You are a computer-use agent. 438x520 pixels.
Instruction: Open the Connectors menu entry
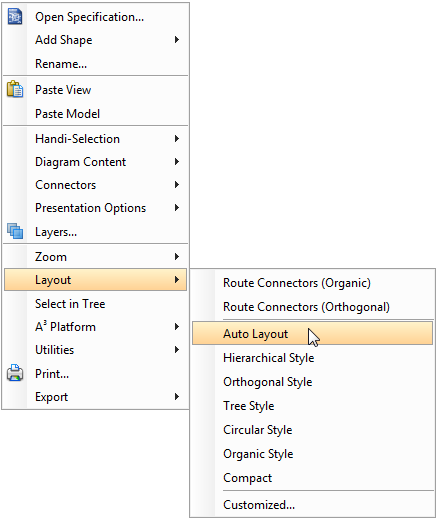click(x=95, y=185)
